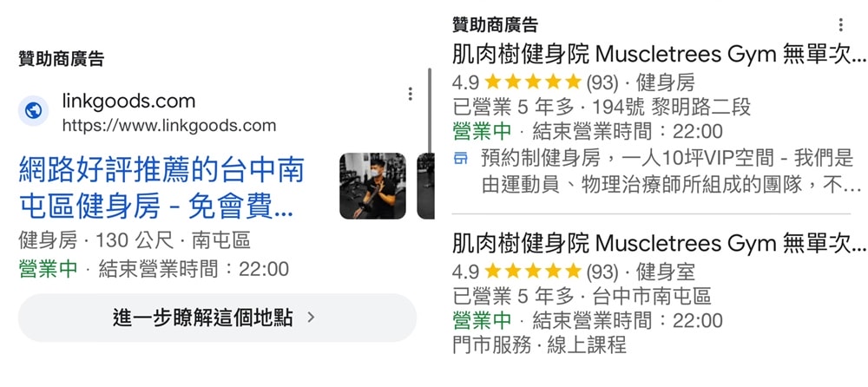Open the 網路好評推薦的台中南屯區健身房 ad headline
The width and height of the screenshot is (868, 387).
[x=161, y=187]
